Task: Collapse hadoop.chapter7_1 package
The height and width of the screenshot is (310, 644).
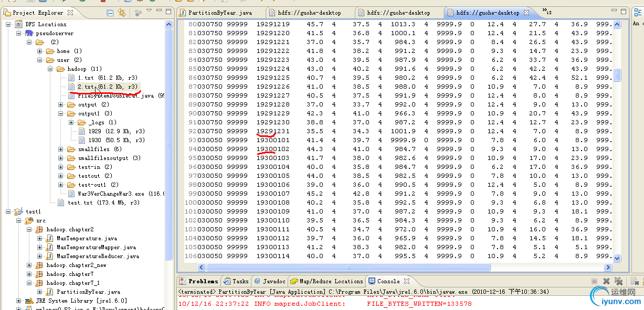Action: [29, 283]
